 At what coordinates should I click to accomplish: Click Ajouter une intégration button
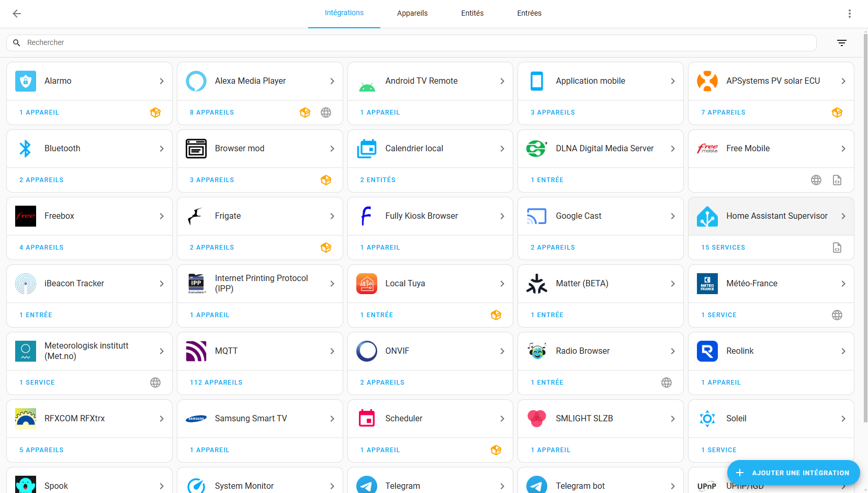(793, 473)
